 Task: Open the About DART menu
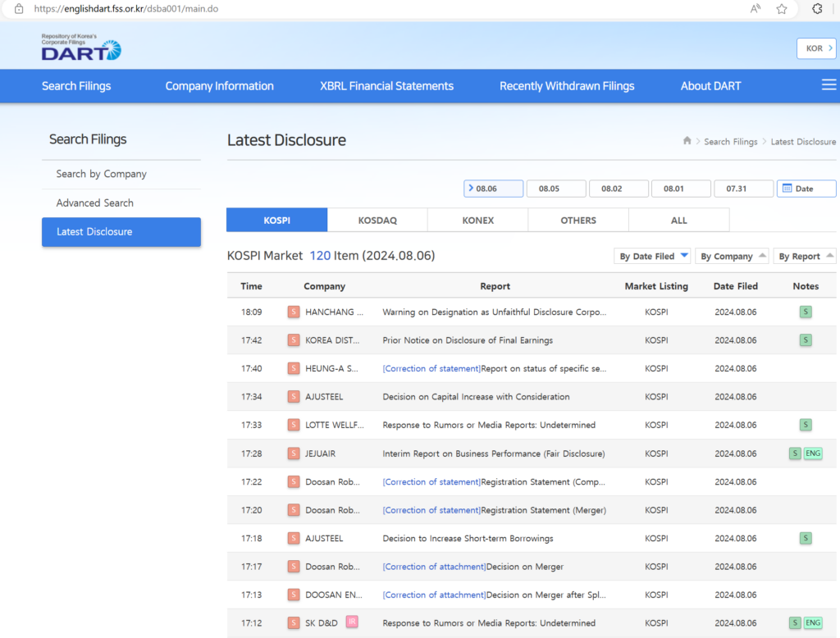tap(711, 86)
